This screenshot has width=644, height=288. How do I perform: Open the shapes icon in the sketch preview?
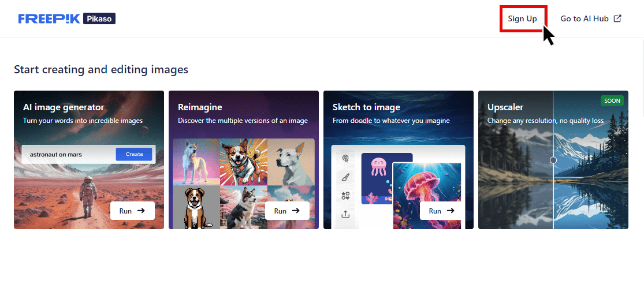click(345, 196)
